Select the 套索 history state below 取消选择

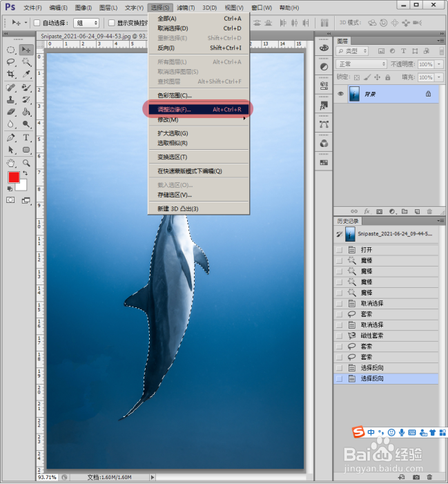tap(386, 314)
